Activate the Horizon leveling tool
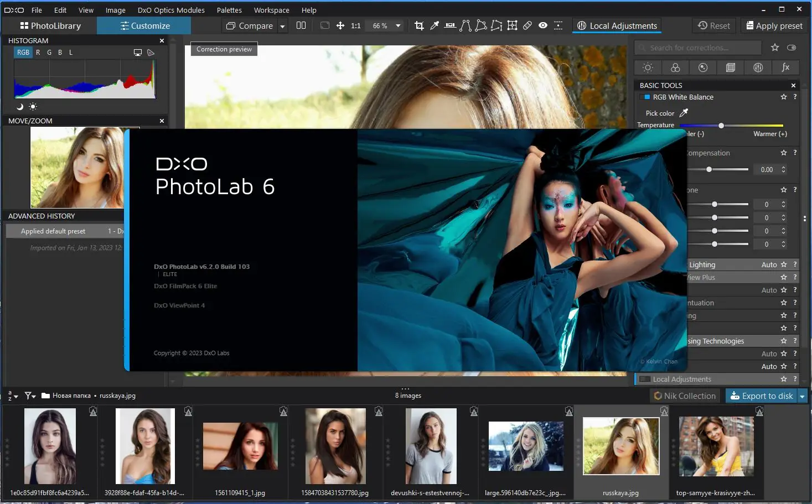 point(450,25)
